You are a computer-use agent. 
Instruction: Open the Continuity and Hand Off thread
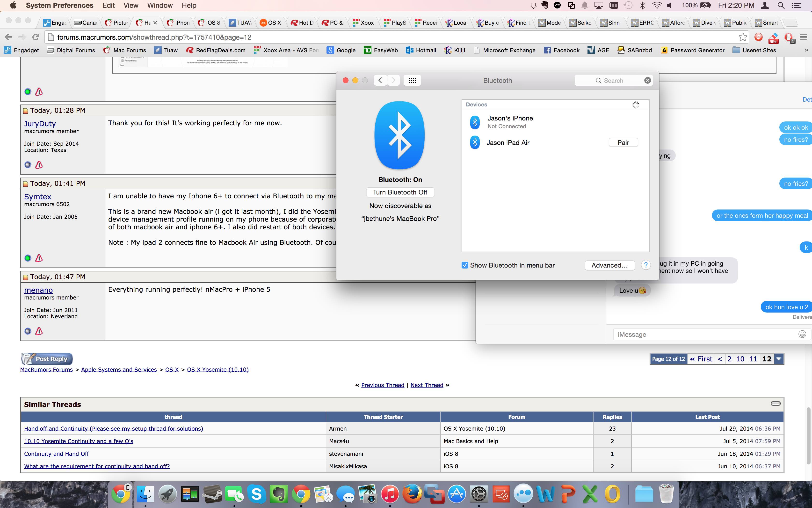[x=56, y=454]
